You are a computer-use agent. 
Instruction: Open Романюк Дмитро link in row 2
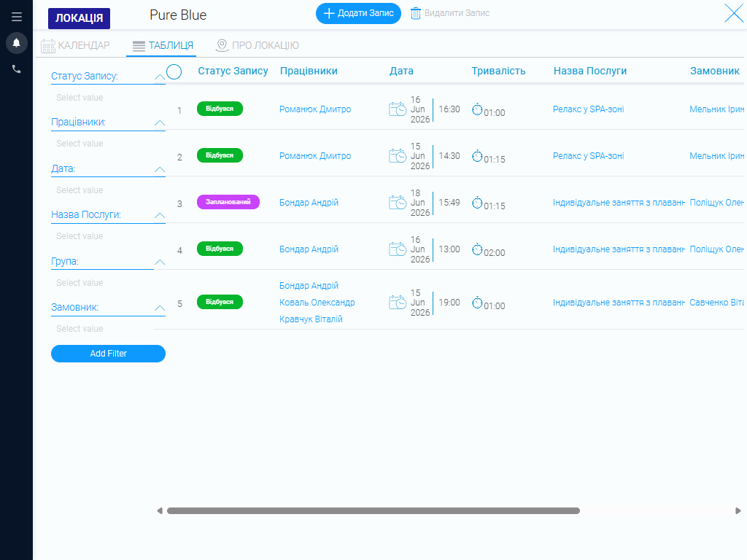[315, 156]
